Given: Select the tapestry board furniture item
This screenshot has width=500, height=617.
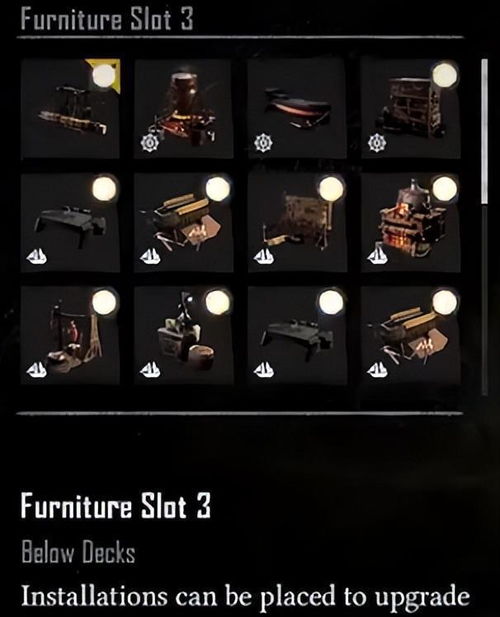Looking at the screenshot, I should click(x=297, y=222).
